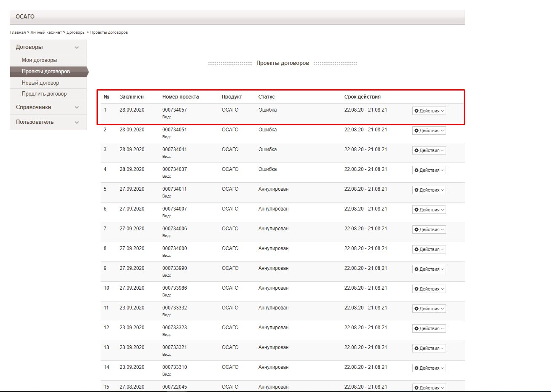Click gear icon in row 3 Действия button
This screenshot has width=551, height=392.
pos(417,150)
